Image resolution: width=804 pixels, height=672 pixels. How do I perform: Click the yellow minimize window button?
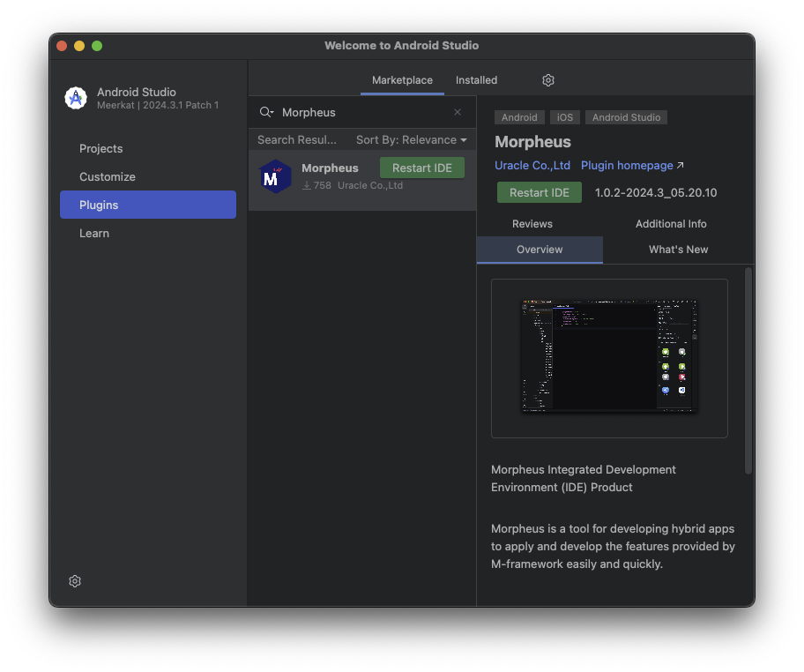pyautogui.click(x=79, y=46)
